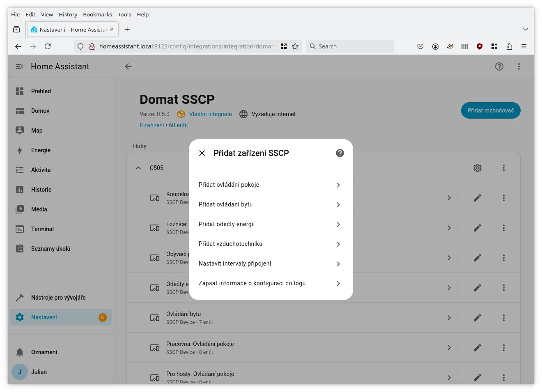Select Přidat ovládání bytu option
The height and width of the screenshot is (392, 542).
click(271, 204)
